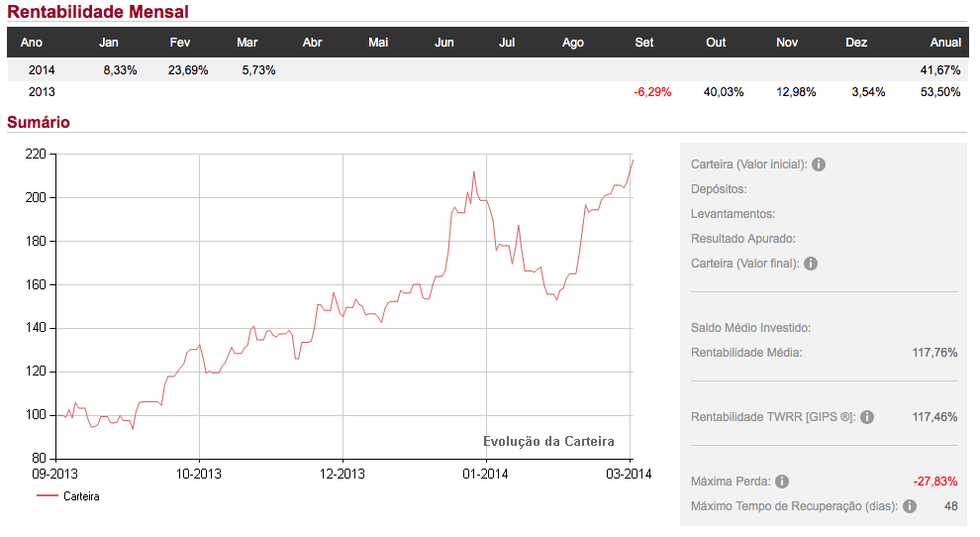Open info icon for Rentabilidade TWRR [GIPS]
This screenshot has height=537, width=980.
click(x=867, y=417)
